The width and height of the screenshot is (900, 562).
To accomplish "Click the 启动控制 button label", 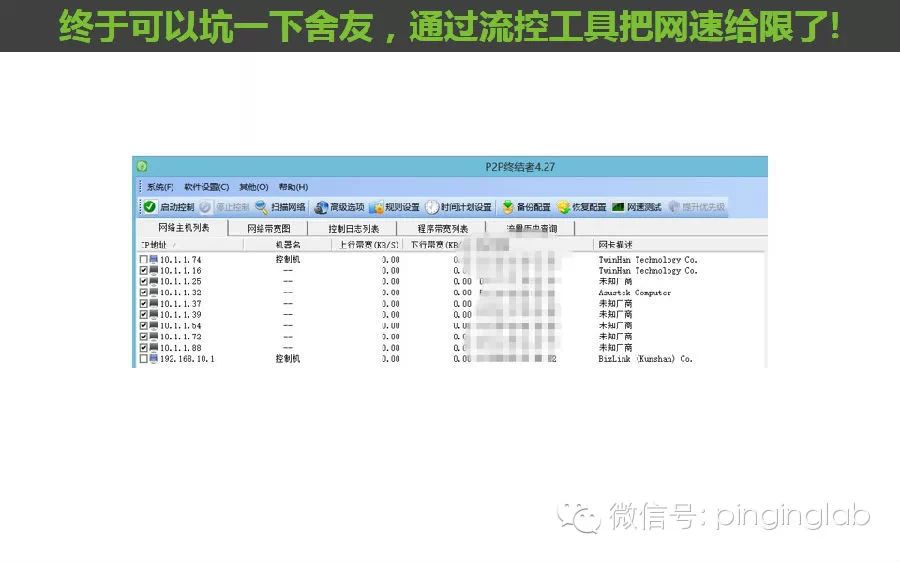I will [177, 207].
